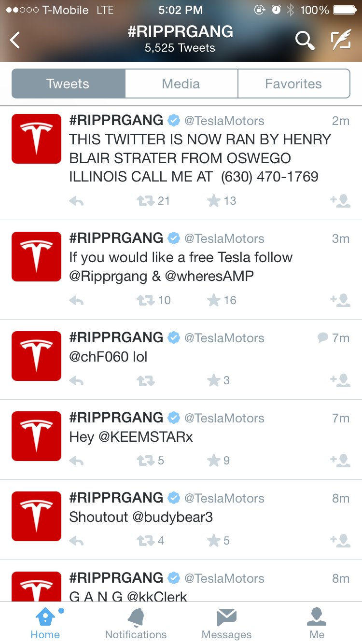362x644 pixels.
Task: Toggle favorite star on the Shoutout @budybear3 tweet
Action: coord(214,541)
